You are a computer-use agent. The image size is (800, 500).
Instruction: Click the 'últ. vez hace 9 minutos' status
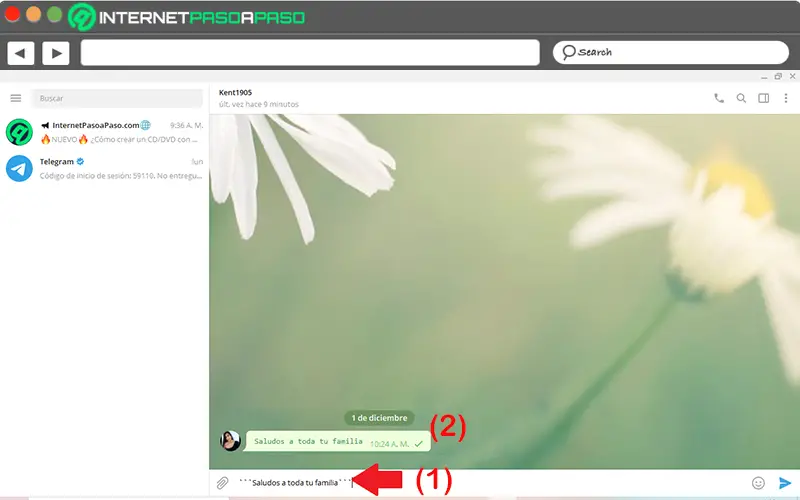click(259, 104)
